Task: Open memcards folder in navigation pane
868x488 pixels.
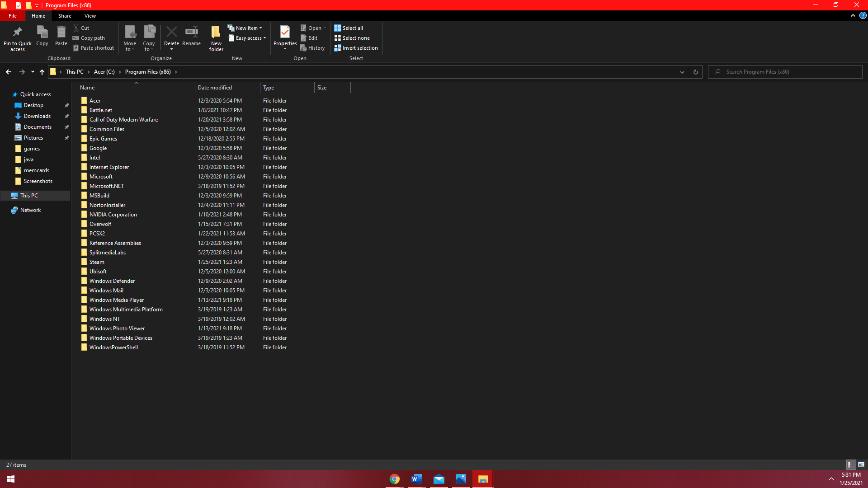Action: pyautogui.click(x=36, y=170)
